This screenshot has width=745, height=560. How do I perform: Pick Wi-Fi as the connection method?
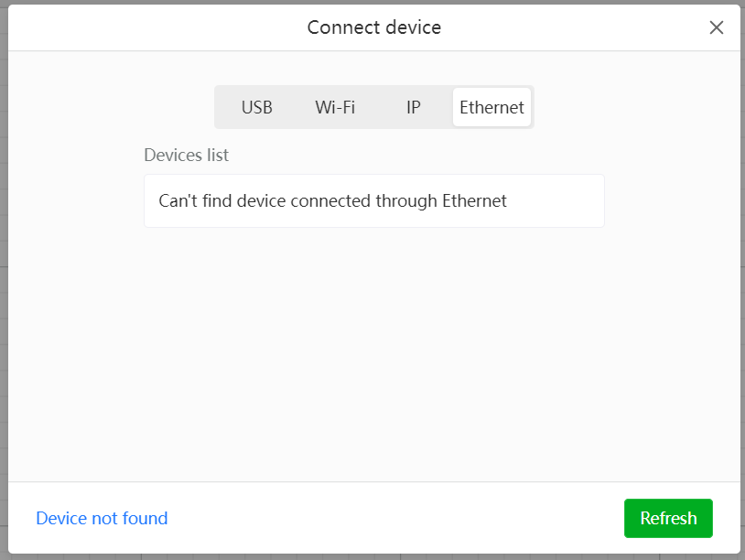[x=335, y=107]
